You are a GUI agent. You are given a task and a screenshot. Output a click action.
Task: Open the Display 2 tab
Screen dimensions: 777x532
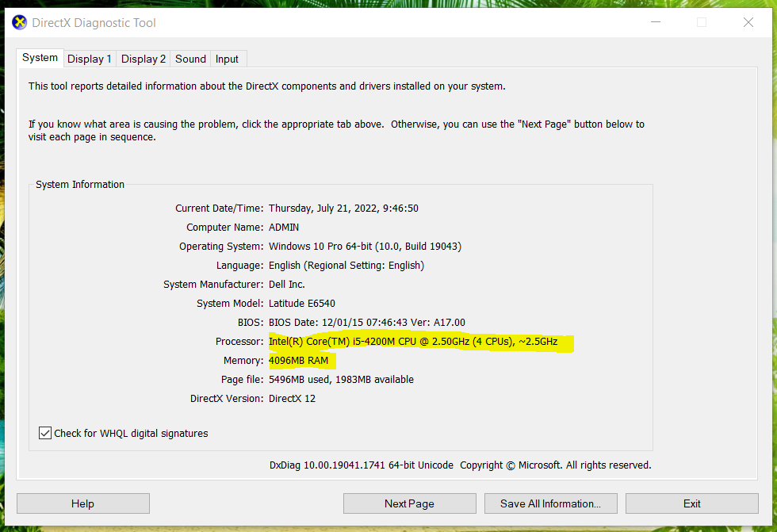point(144,59)
